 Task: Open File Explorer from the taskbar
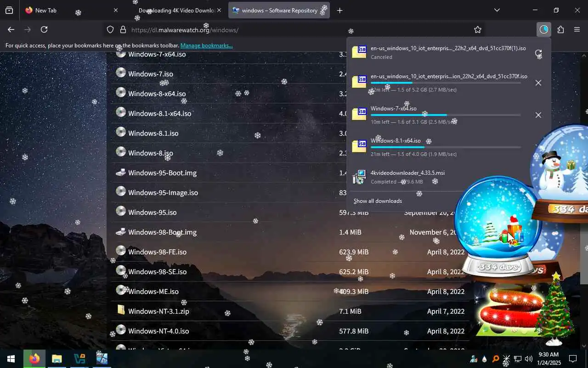pyautogui.click(x=57, y=359)
